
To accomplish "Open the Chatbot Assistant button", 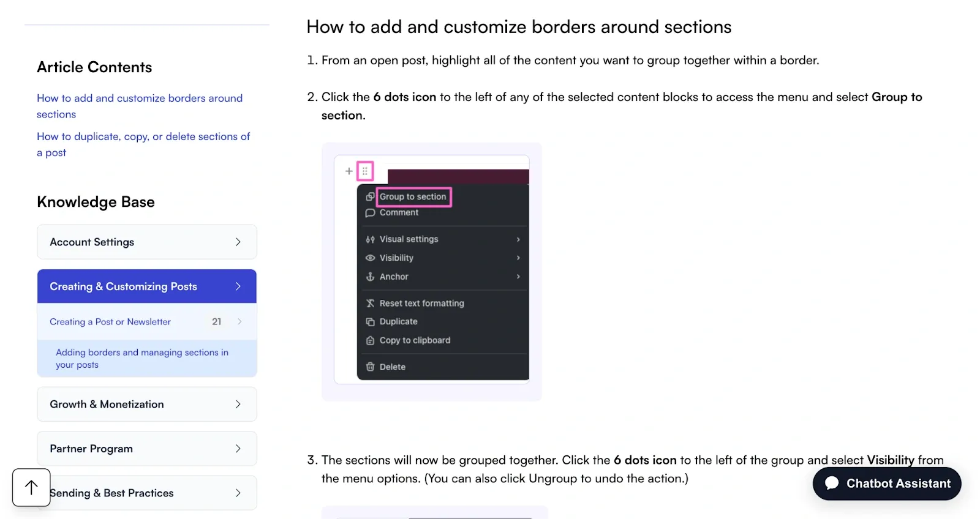I will tap(887, 484).
